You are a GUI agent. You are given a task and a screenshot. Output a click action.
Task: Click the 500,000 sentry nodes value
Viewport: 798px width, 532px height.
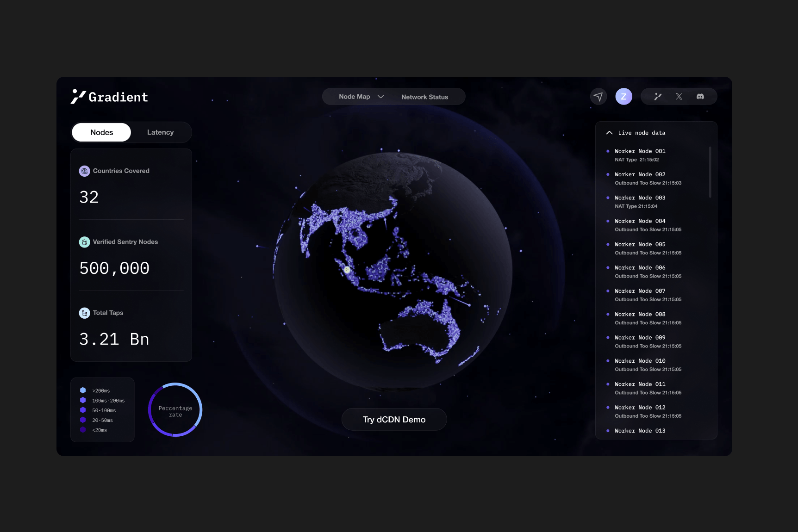[114, 268]
